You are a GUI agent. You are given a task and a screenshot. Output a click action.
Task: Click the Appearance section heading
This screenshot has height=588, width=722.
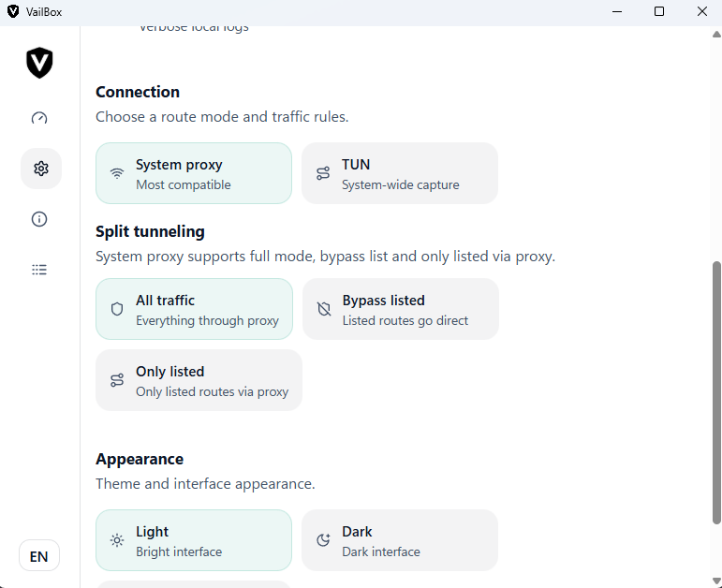140,459
